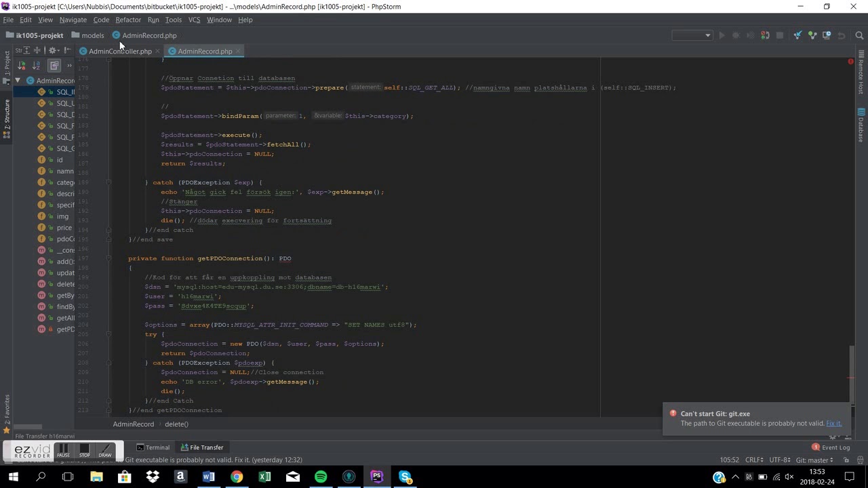Image resolution: width=868 pixels, height=488 pixels.
Task: Open Google Chrome from taskbar
Action: tap(236, 476)
